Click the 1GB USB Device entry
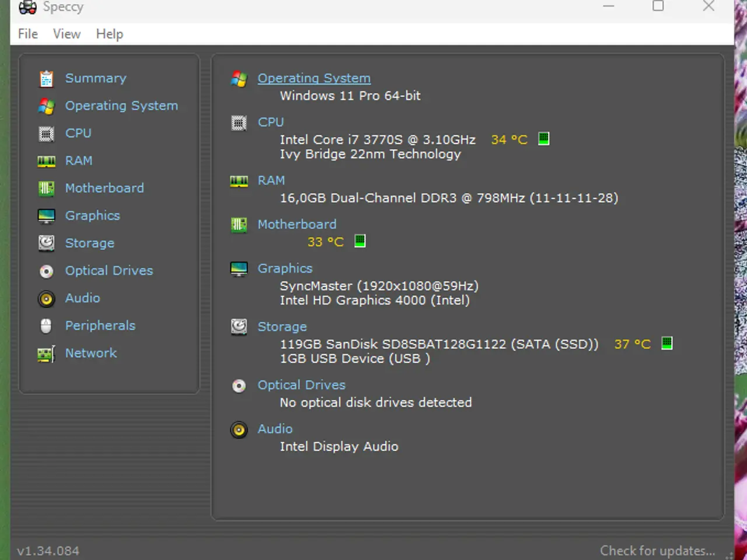This screenshot has width=747, height=560. coord(355,359)
